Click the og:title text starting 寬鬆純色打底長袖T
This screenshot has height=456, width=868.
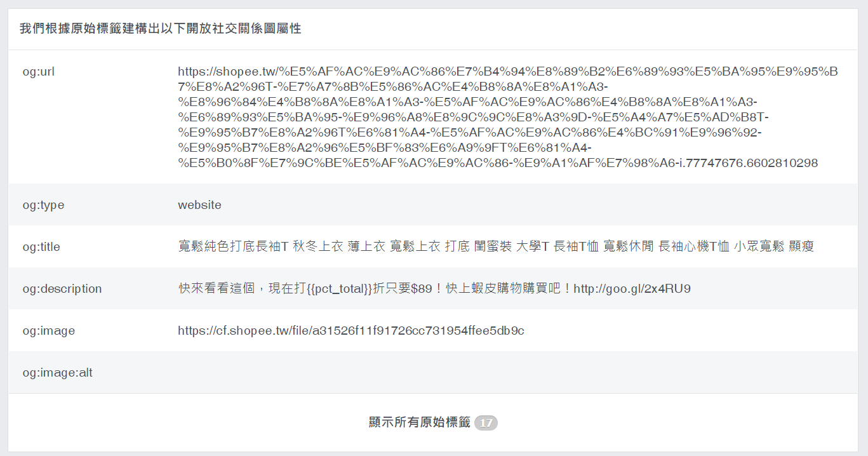(x=496, y=246)
